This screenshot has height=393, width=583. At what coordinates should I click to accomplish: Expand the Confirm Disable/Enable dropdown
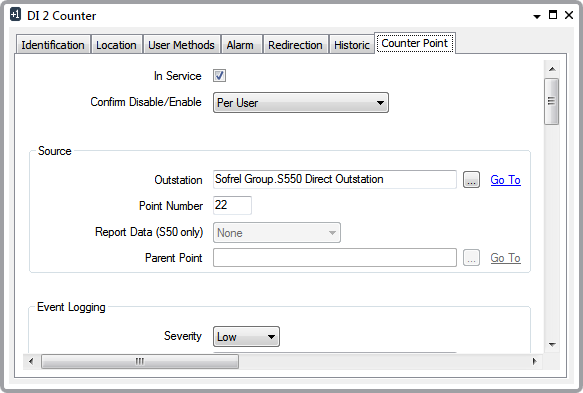click(x=301, y=103)
